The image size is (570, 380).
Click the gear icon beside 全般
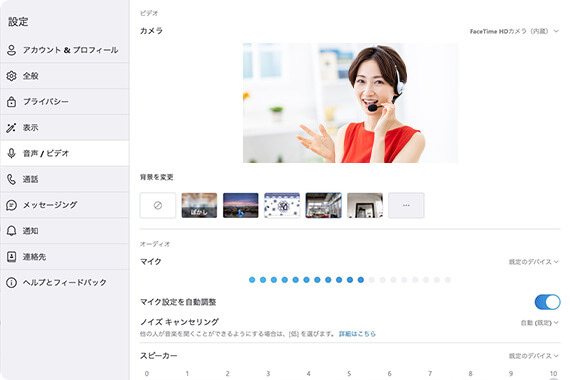[11, 76]
